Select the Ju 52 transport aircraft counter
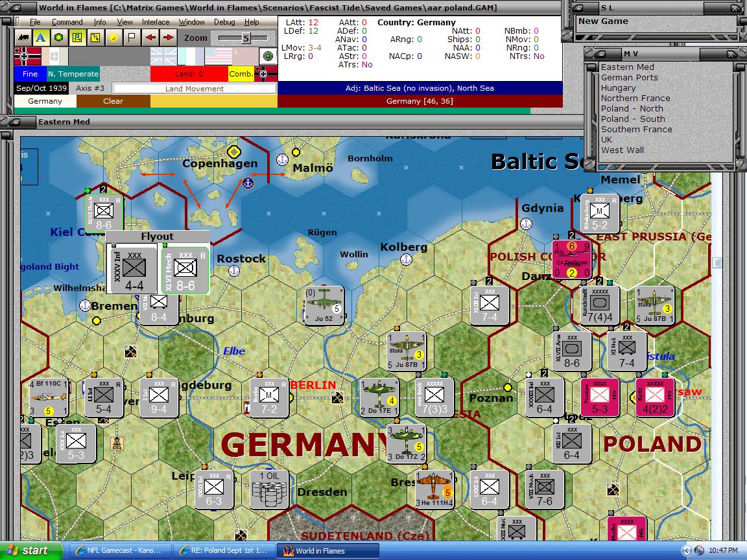Viewport: 747px width, 560px height. click(324, 305)
